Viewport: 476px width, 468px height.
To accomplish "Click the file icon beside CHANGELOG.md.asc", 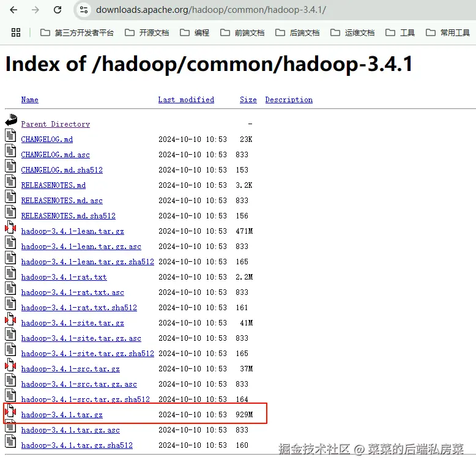I will [x=10, y=150].
